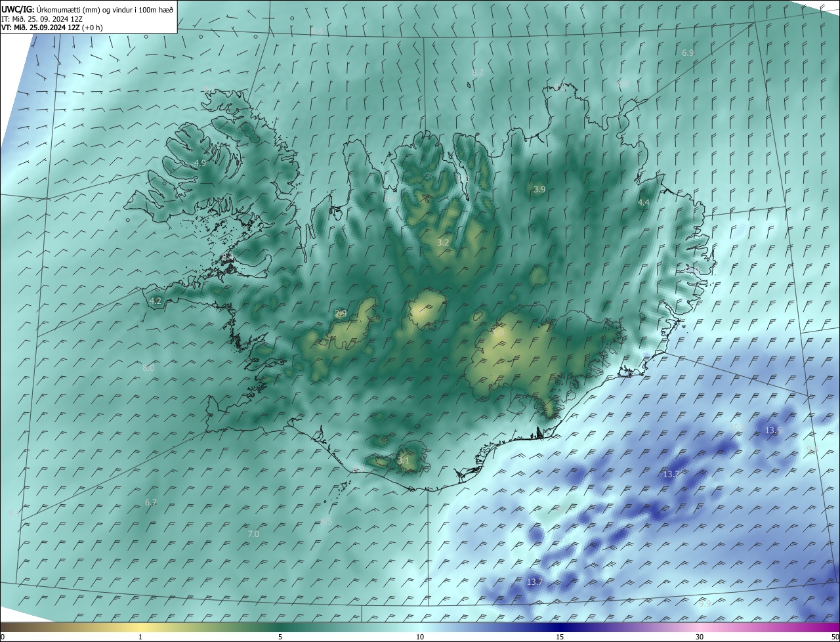Click the UWC/IG Úrkomumætti map title text
840x642 pixels.
pyautogui.click(x=87, y=9)
